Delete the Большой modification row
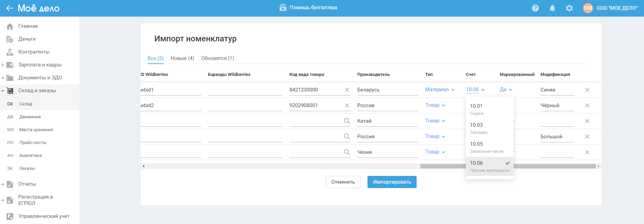This screenshot has height=224, width=644. pos(587,137)
